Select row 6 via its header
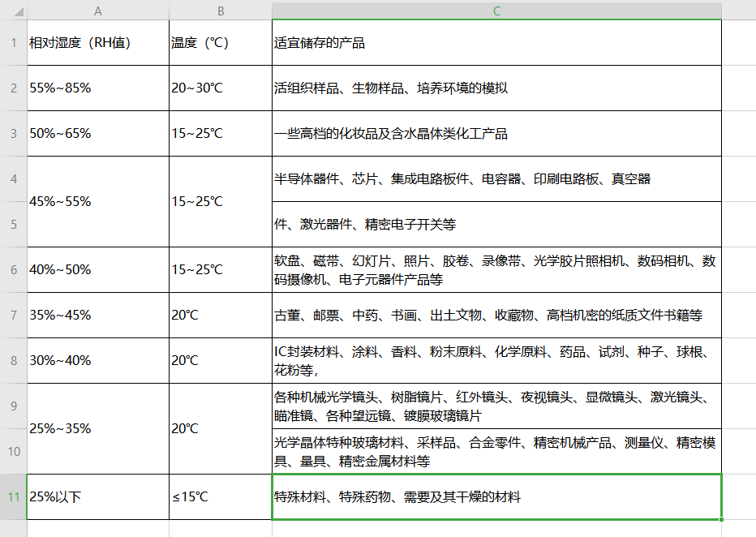Viewport: 756px width, 537px height. [13, 269]
